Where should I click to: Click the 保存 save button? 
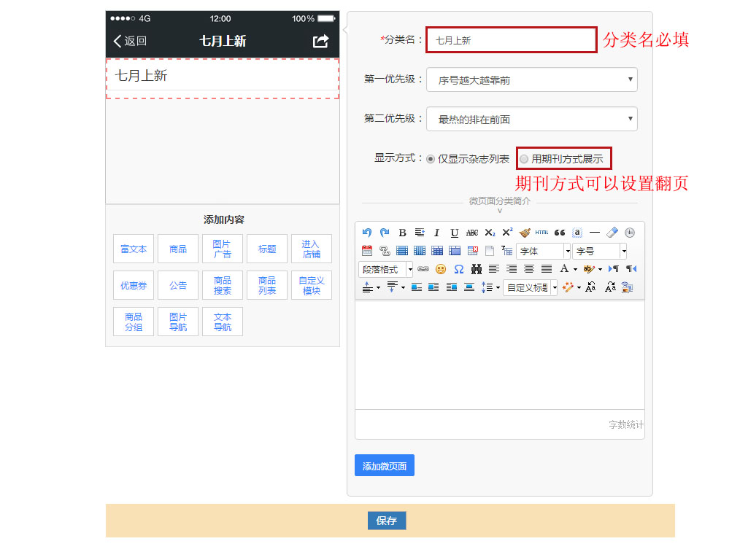(386, 521)
